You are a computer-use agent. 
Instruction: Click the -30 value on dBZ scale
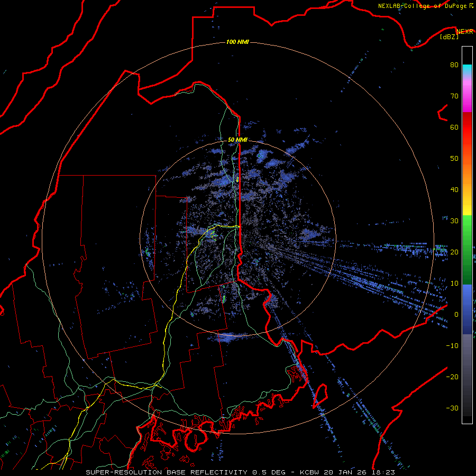(x=452, y=408)
